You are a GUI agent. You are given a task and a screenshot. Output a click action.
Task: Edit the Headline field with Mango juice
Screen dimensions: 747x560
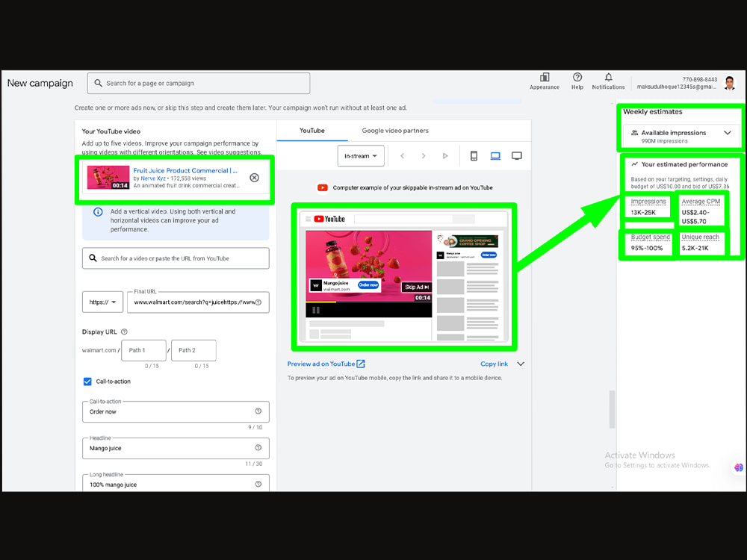coord(176,447)
